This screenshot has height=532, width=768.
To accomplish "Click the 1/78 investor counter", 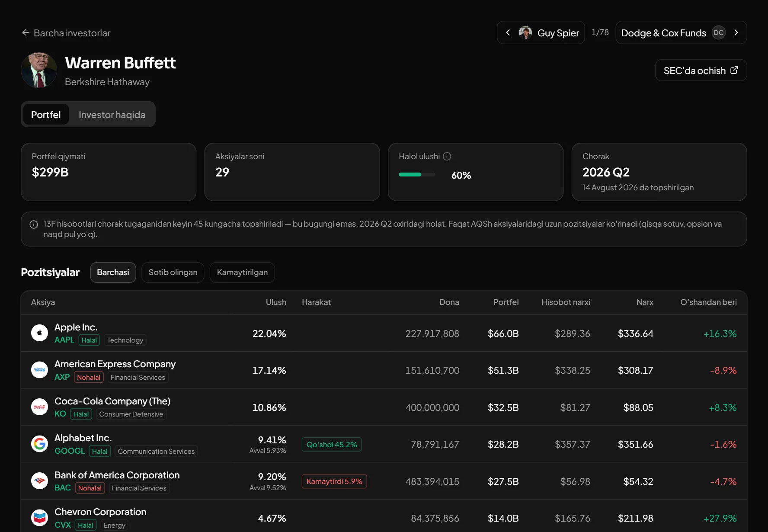I will [600, 32].
